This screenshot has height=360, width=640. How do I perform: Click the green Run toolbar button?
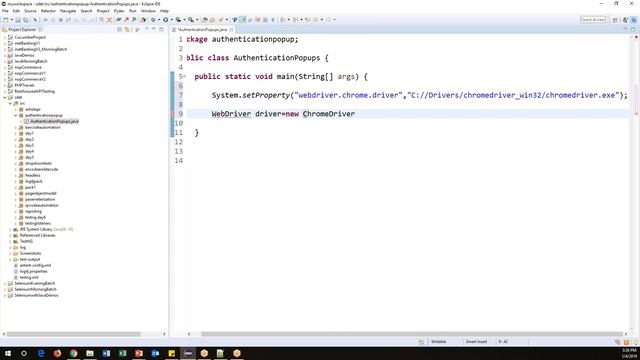click(x=166, y=20)
